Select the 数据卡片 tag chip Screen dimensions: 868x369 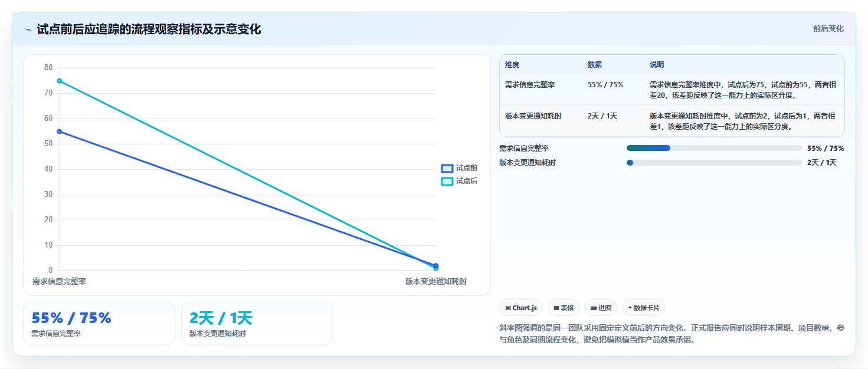click(644, 308)
